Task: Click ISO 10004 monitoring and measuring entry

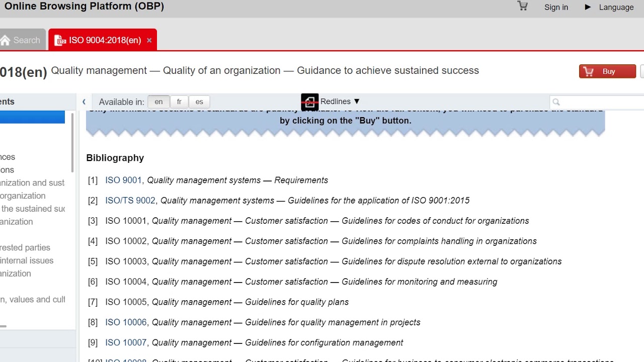Action: [x=301, y=282]
